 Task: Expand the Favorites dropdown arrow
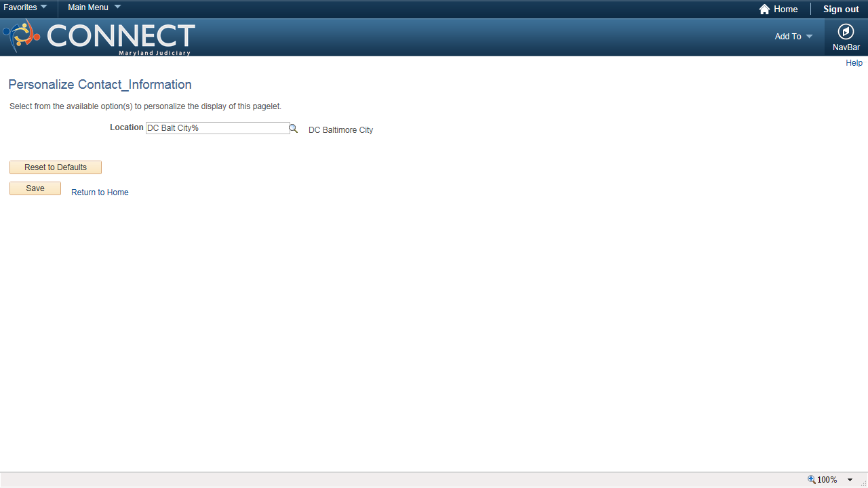point(44,7)
